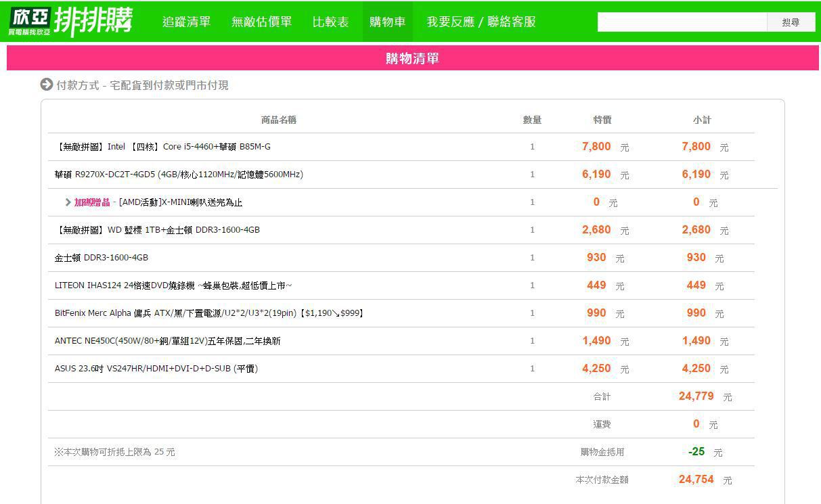Click the 930 subtotal for 金士頓 RAM
Screen dimensions: 821x504
point(696,258)
